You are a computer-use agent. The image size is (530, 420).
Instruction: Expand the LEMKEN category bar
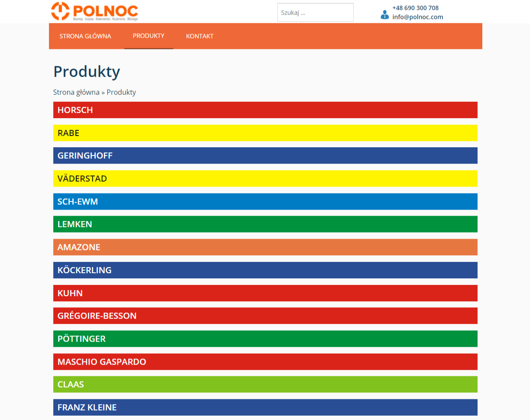tap(265, 224)
